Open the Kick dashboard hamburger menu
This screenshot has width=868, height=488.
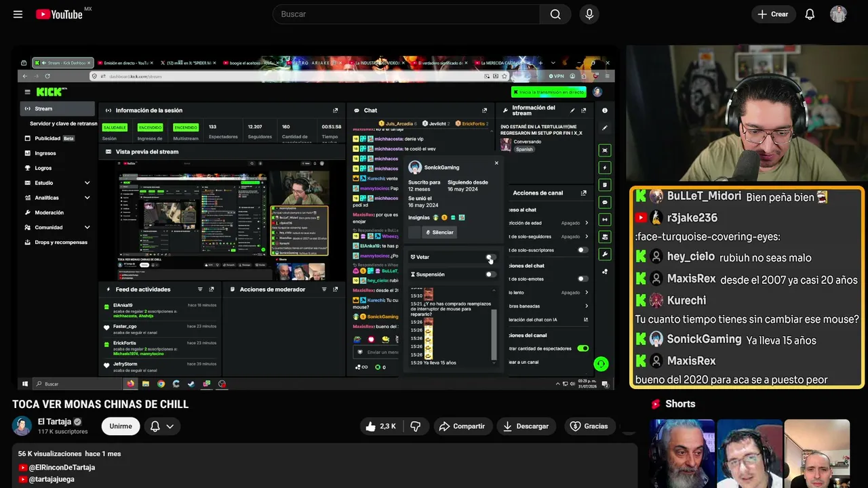(27, 92)
